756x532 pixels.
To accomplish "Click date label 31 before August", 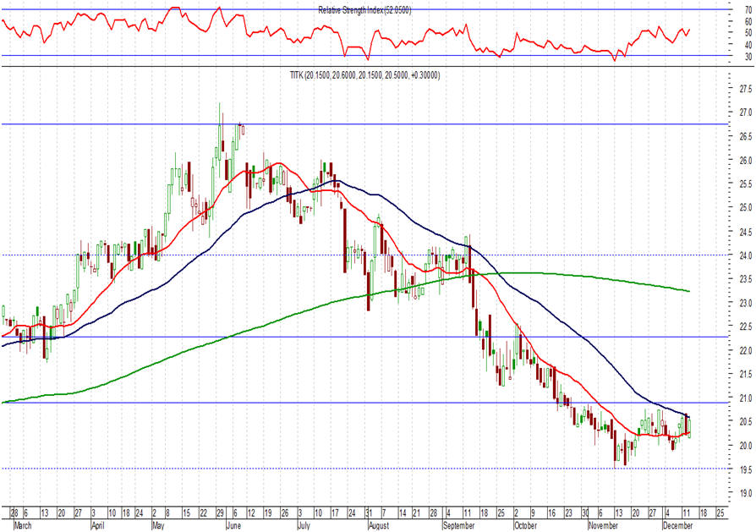I will (x=369, y=513).
